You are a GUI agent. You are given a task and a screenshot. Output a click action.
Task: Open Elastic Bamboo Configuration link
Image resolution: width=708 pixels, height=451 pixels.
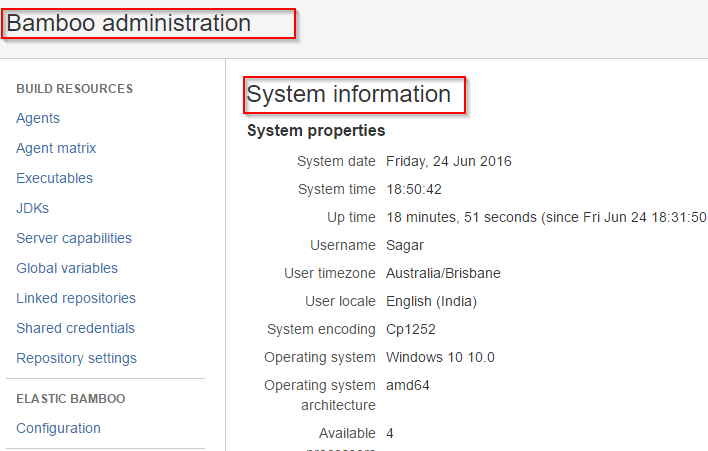[58, 428]
